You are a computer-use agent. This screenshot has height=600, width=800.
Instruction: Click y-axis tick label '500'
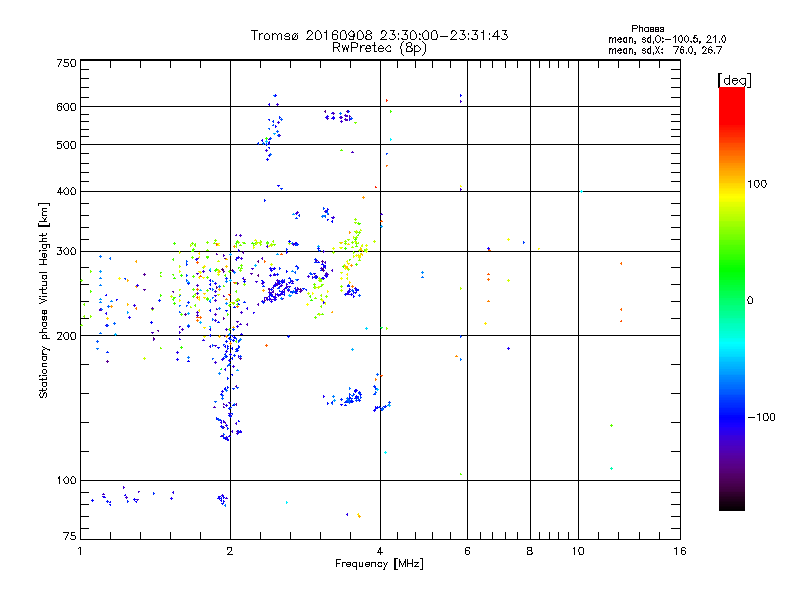tap(66, 145)
